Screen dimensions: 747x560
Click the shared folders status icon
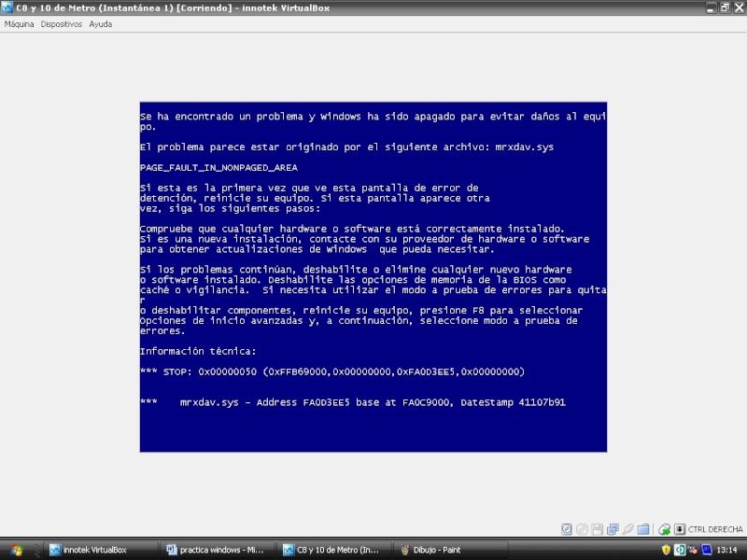643,529
